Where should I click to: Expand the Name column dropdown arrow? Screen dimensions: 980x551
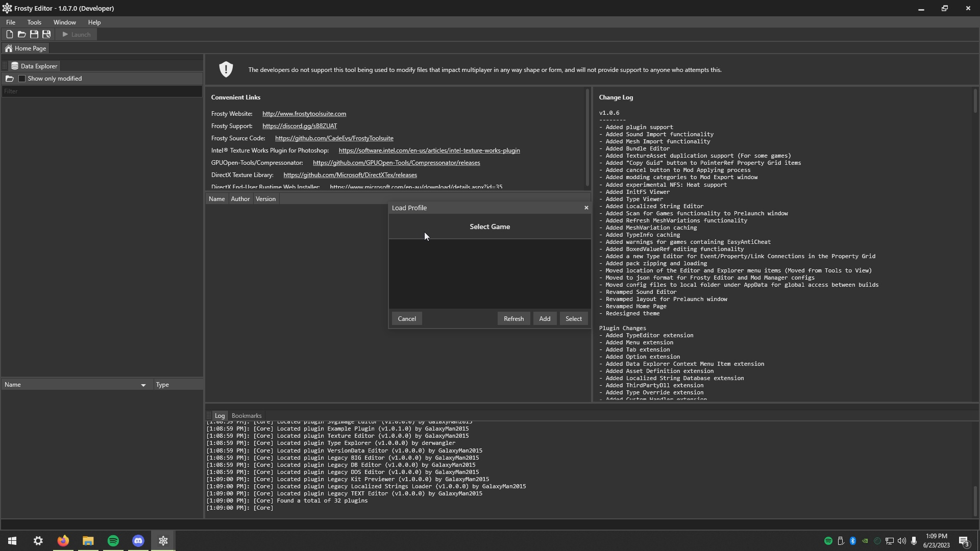coord(143,385)
